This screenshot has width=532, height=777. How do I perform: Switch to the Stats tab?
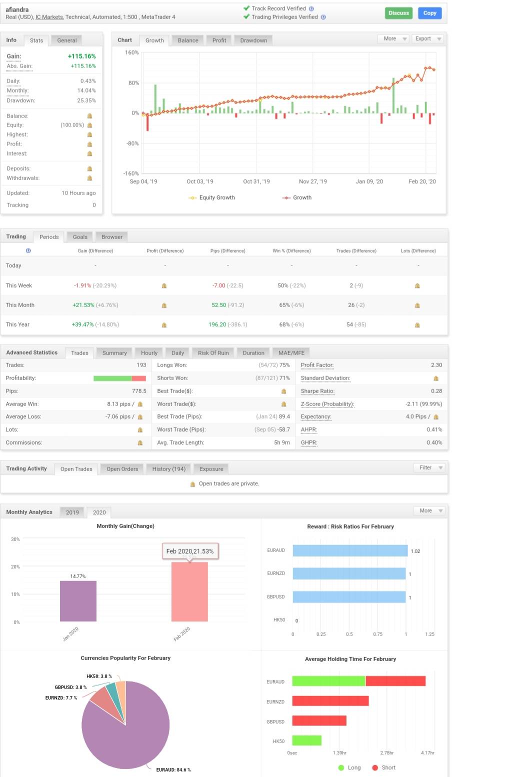[36, 40]
